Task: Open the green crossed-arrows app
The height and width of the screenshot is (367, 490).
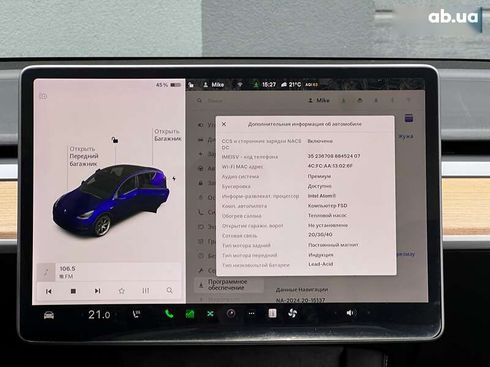Action: point(210,314)
